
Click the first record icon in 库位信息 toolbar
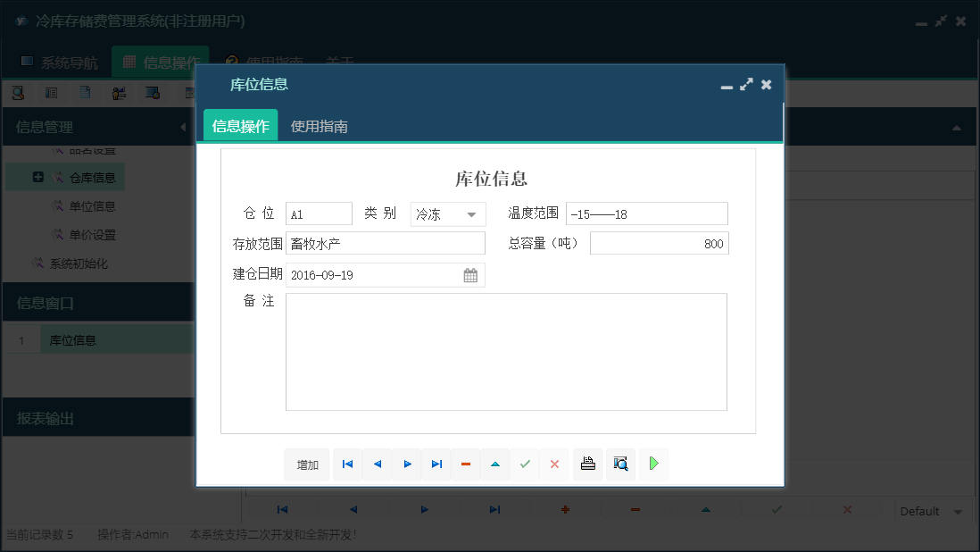pyautogui.click(x=347, y=464)
